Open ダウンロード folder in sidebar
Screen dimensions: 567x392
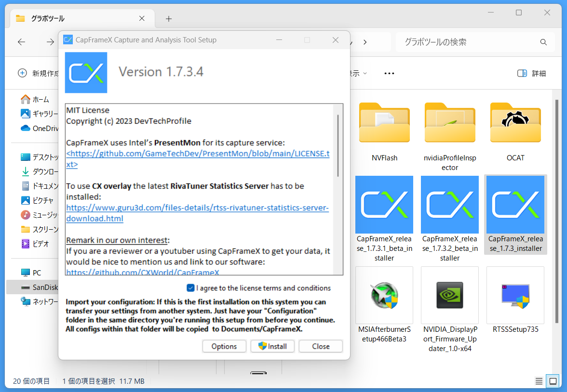(39, 171)
